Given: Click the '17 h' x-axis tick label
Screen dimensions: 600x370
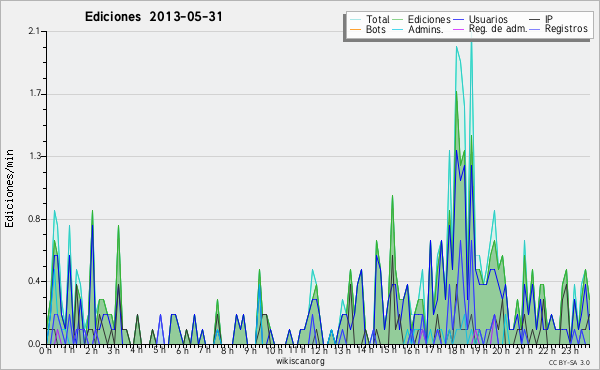Looking at the screenshot, I should point(434,350).
